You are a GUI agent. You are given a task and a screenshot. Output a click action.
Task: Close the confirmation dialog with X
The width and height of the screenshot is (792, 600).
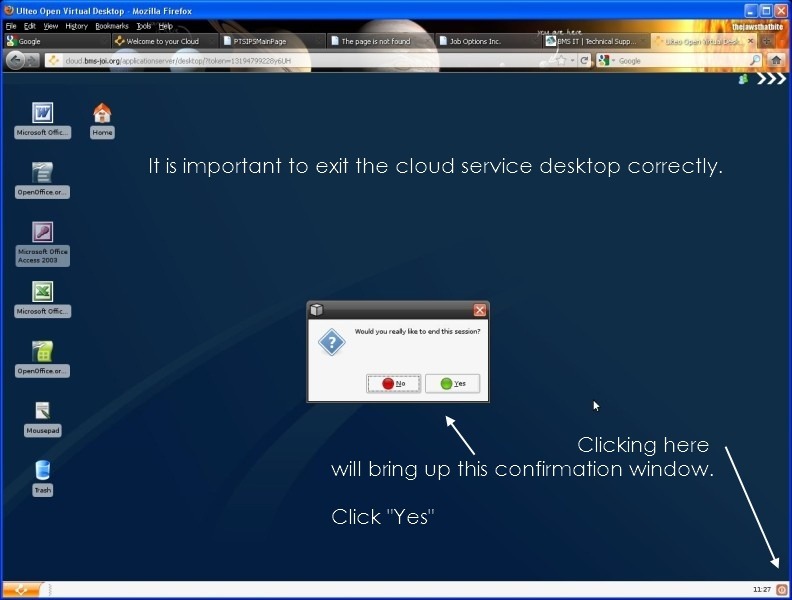479,310
